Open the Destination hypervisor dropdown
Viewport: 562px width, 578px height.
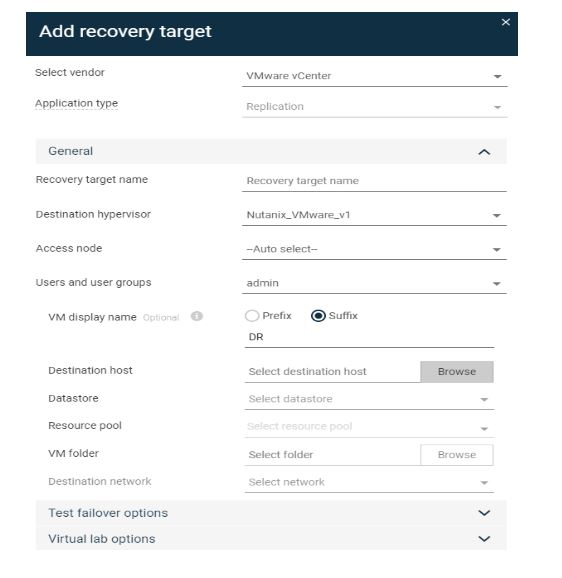point(374,215)
